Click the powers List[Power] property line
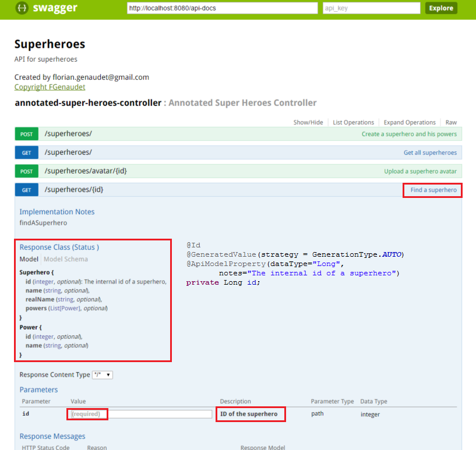This screenshot has width=476, height=450. [66, 308]
